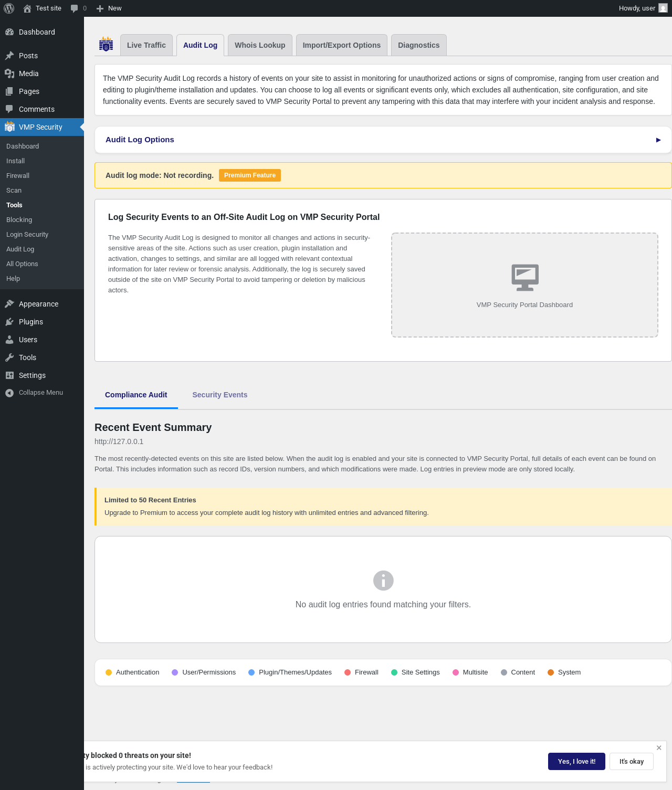Click the WordPress logo icon
This screenshot has height=790, width=672.
[x=9, y=8]
